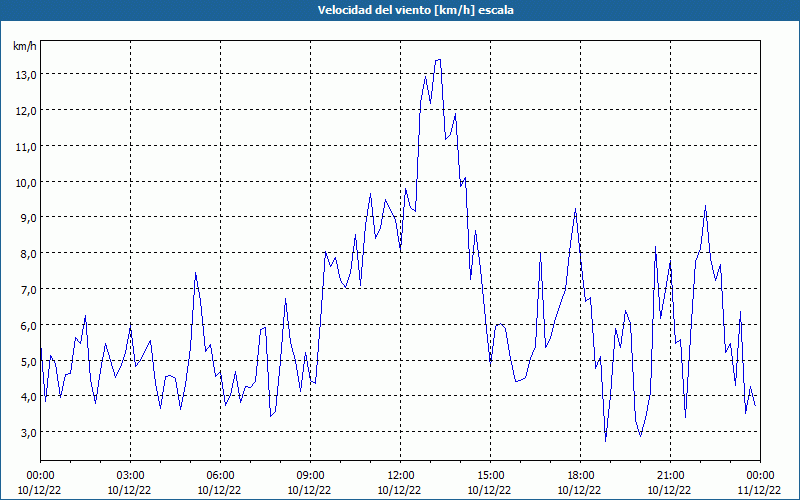Click the 9,0 value on the y-axis
Screen dimensions: 800x500
28,218
